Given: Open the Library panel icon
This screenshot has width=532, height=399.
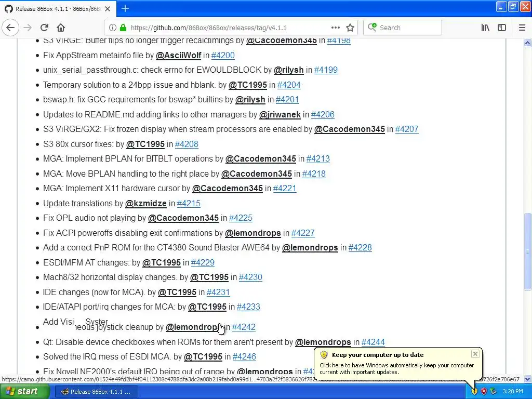Looking at the screenshot, I should 485,28.
